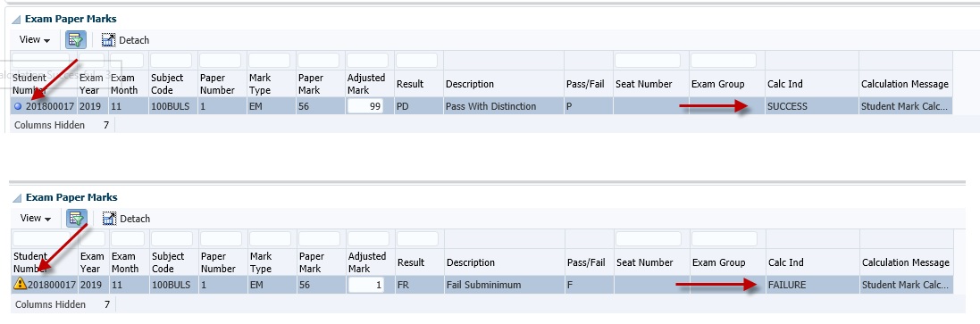Collapse lower Exam Paper Marks panel triangle
980x324 pixels.
pos(17,198)
